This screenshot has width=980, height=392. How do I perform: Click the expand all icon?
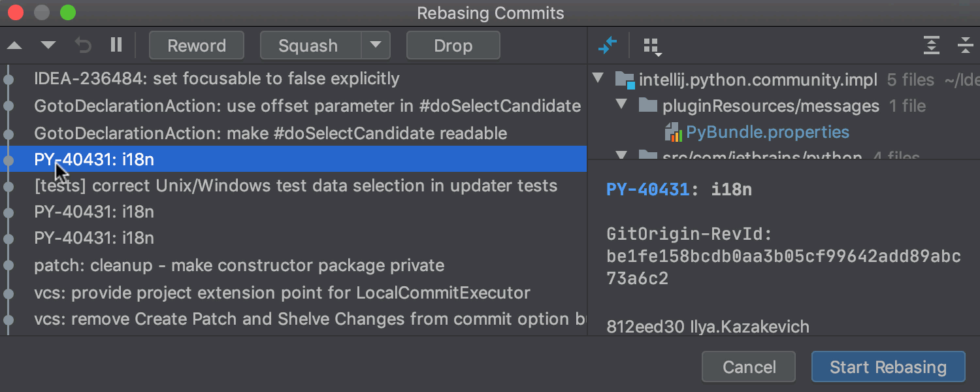(932, 46)
